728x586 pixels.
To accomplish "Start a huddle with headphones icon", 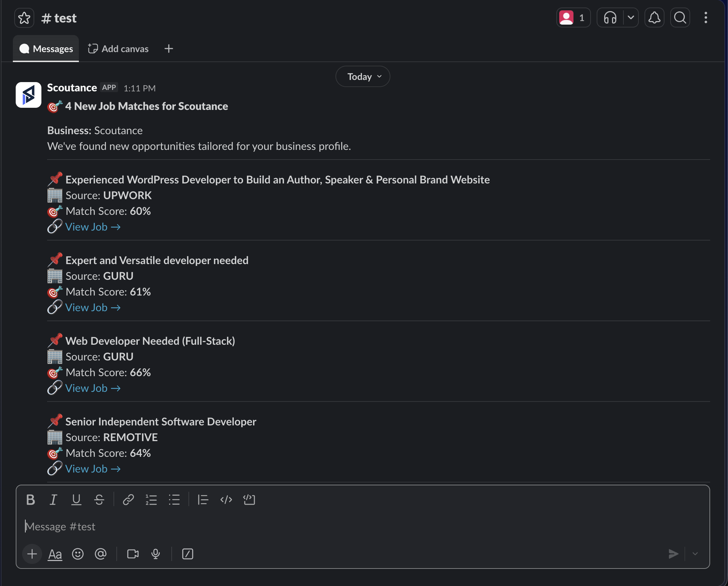I will pos(610,17).
